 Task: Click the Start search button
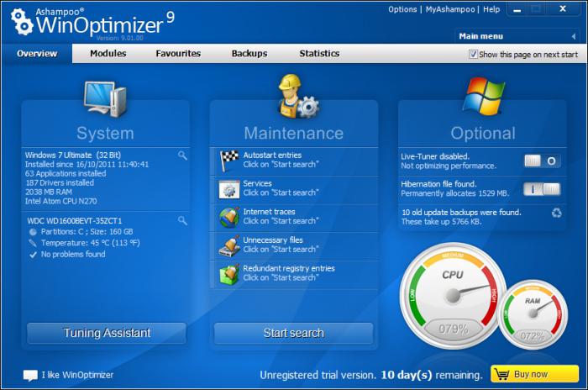click(x=294, y=333)
